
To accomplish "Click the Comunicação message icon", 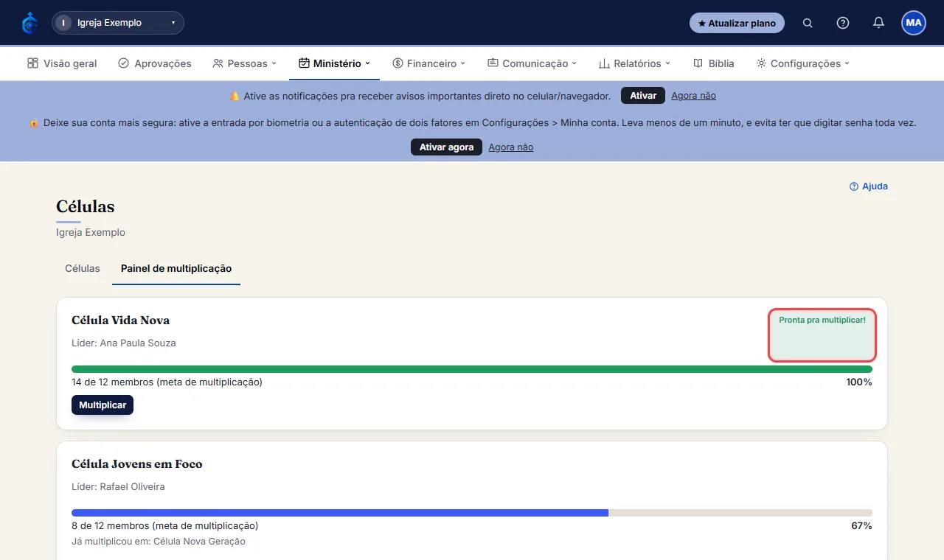I will pos(493,63).
